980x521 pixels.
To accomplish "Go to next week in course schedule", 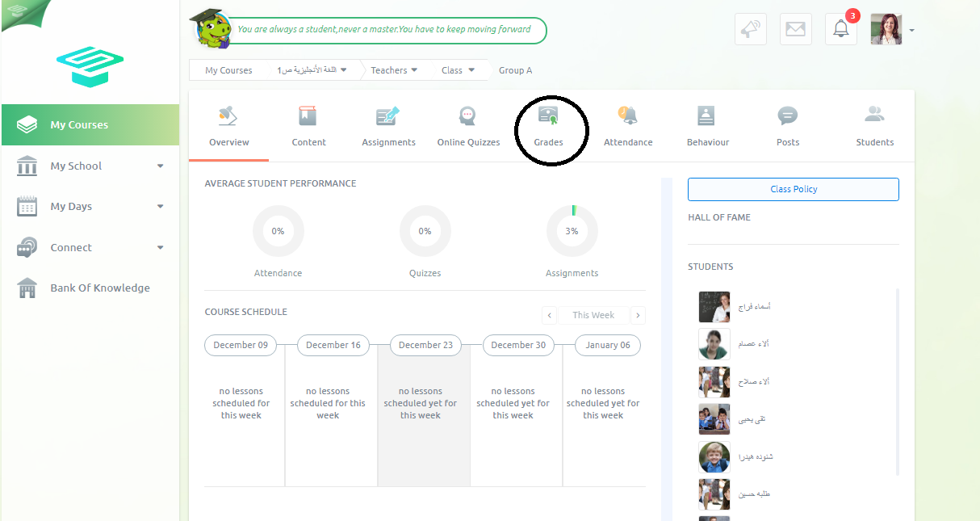I will [x=638, y=315].
